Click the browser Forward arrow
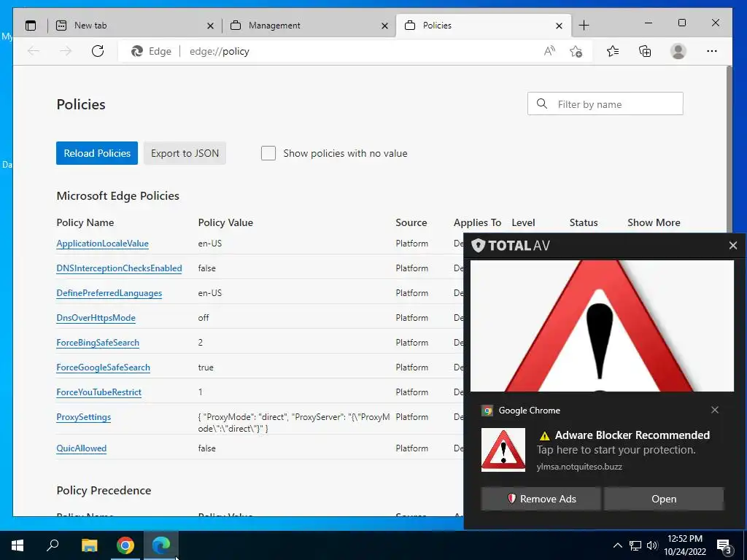This screenshot has height=560, width=747. (x=66, y=51)
